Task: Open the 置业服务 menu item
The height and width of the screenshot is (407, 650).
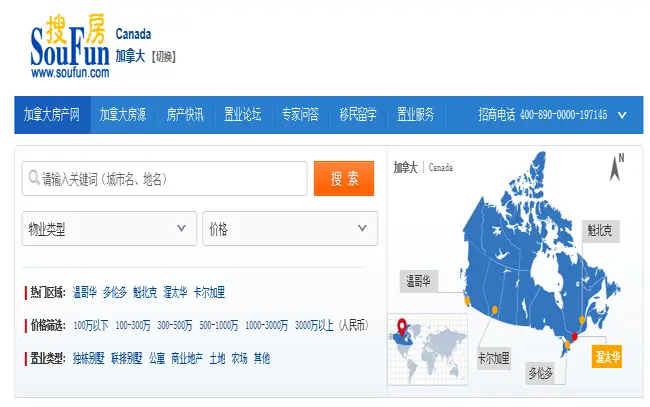Action: pos(415,115)
